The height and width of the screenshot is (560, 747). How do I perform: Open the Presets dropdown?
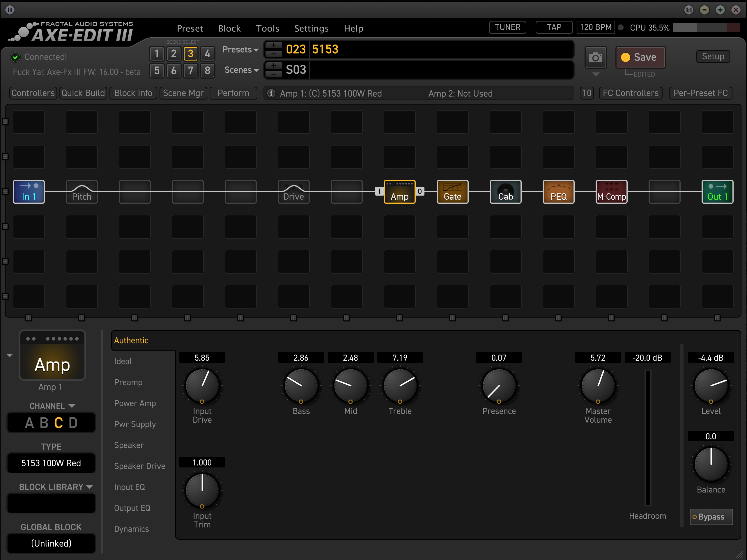pos(240,49)
